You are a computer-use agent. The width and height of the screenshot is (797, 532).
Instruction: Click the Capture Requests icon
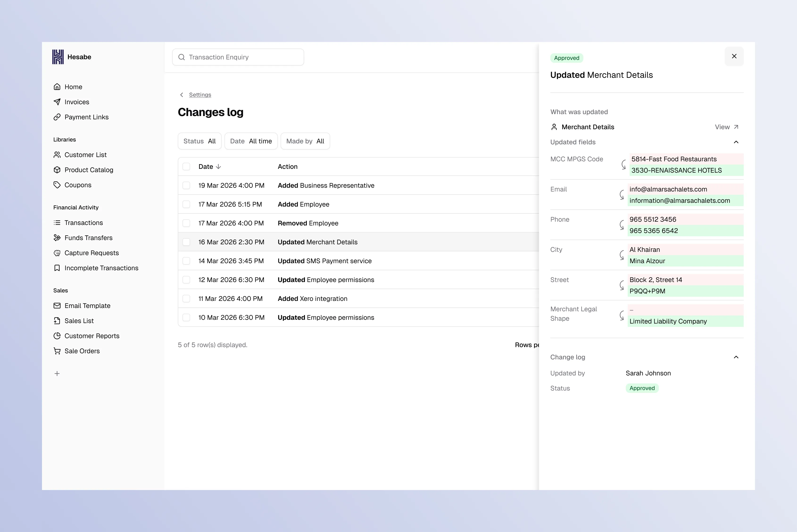(57, 253)
